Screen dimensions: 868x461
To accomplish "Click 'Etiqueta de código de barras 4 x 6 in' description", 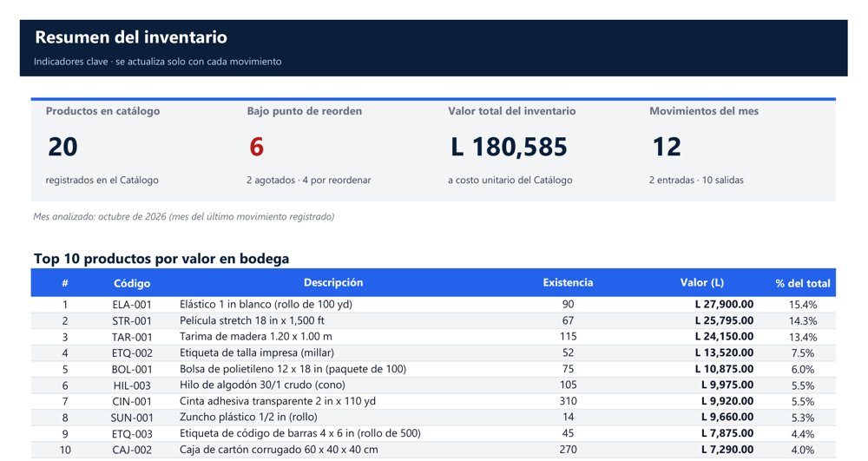I will point(300,432).
